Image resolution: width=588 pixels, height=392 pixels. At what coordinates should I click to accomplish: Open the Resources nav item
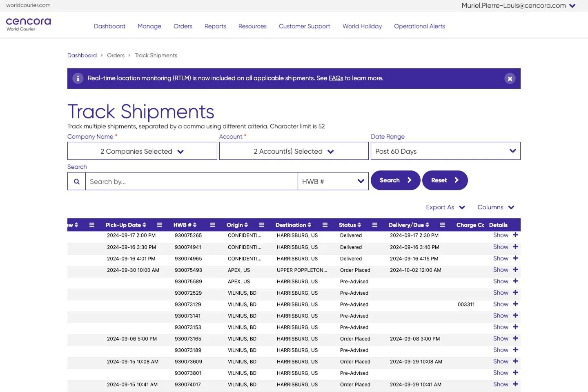(252, 26)
